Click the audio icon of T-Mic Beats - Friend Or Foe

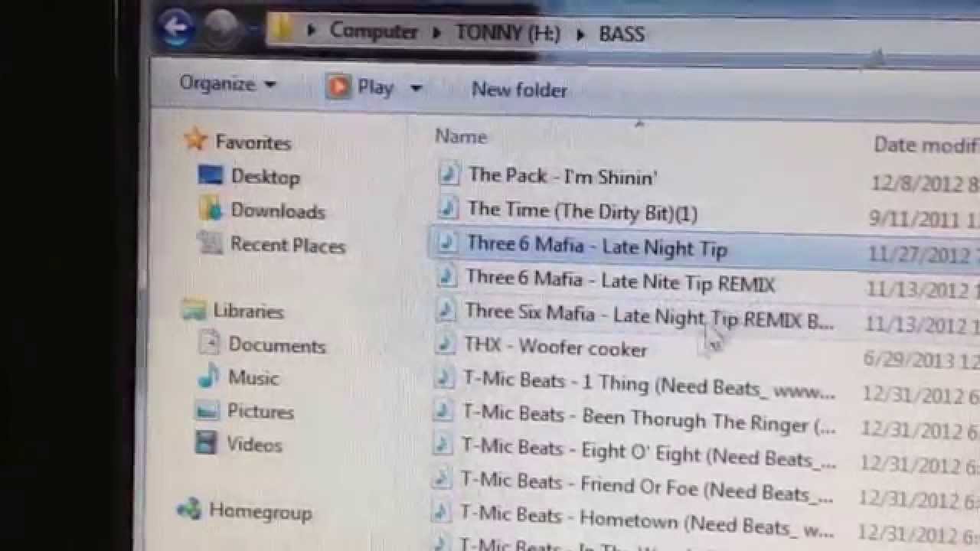pyautogui.click(x=441, y=480)
